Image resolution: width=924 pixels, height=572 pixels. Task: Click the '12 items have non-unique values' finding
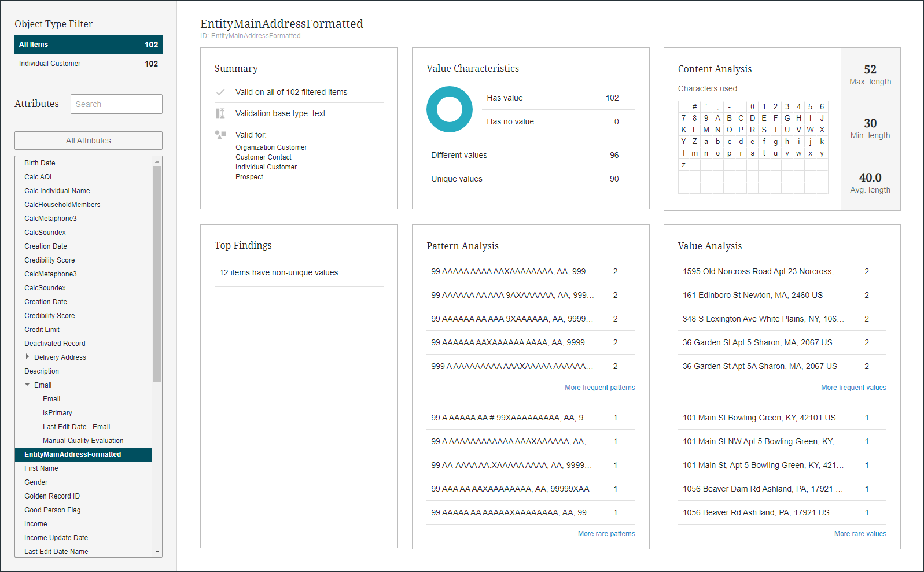[x=278, y=273]
